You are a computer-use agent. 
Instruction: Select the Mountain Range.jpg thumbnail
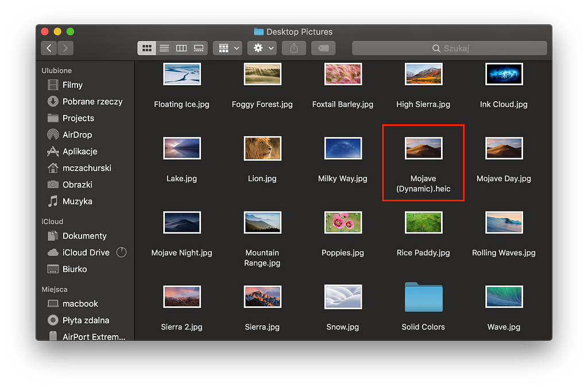[262, 222]
